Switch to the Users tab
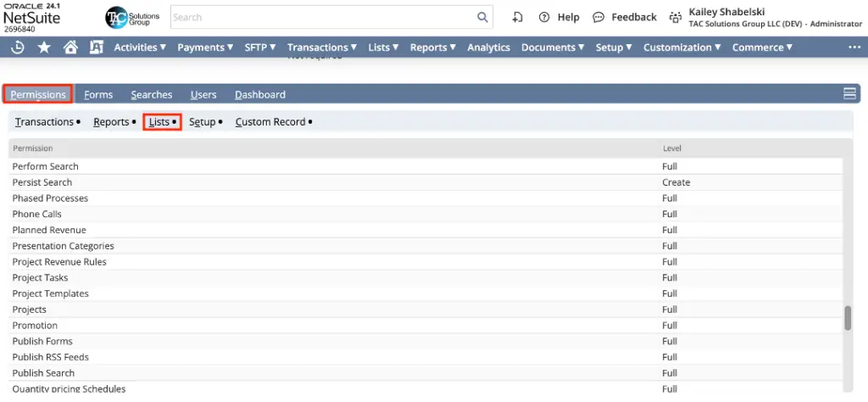The width and height of the screenshot is (868, 402). [203, 95]
